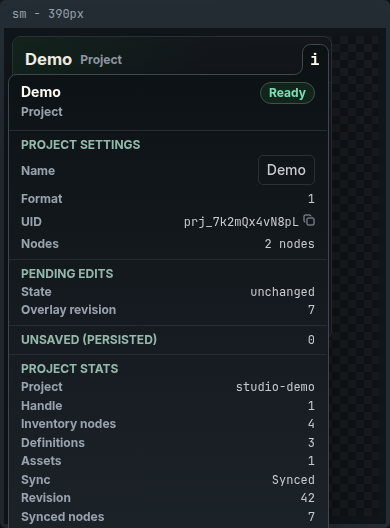
Task: Click the PROJECT STATS section heading
Action: tap(69, 369)
